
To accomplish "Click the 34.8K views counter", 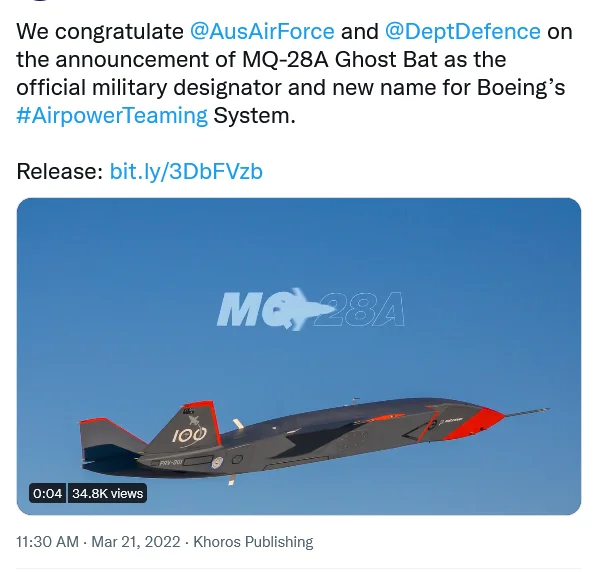I will pyautogui.click(x=108, y=493).
